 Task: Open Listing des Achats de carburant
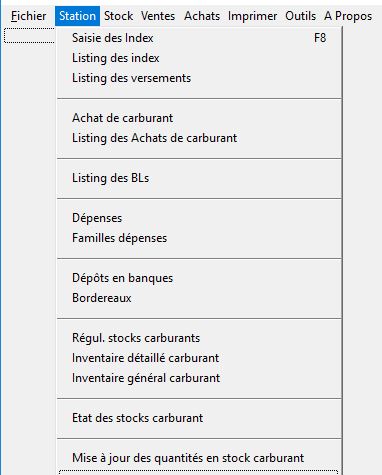199,138
